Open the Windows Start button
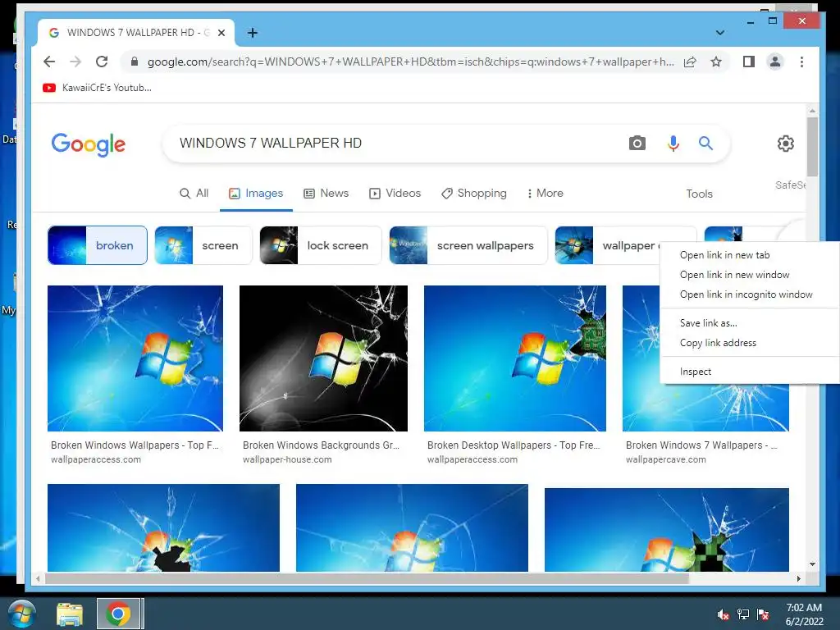Image resolution: width=840 pixels, height=630 pixels. (21, 614)
